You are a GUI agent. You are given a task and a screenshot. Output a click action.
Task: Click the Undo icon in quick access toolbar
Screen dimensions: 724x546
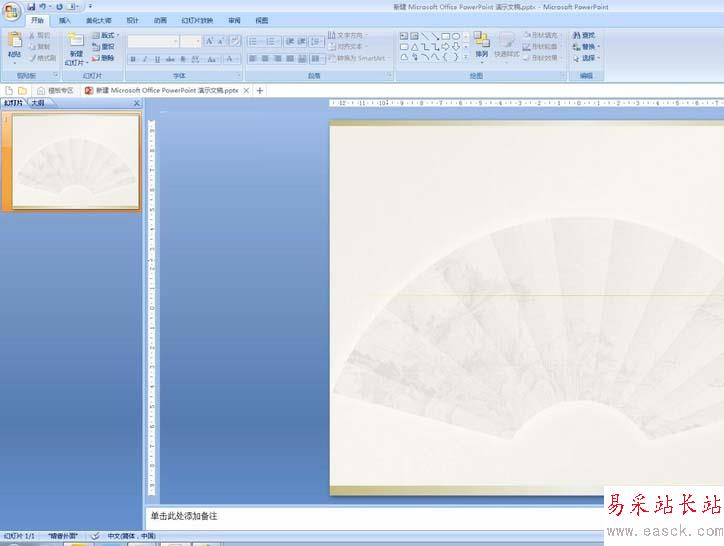pyautogui.click(x=43, y=7)
